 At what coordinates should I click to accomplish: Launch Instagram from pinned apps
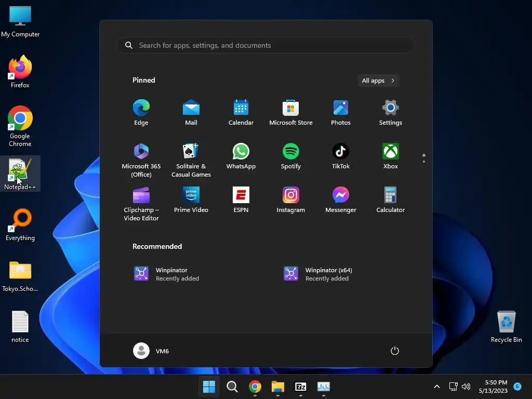(x=291, y=200)
